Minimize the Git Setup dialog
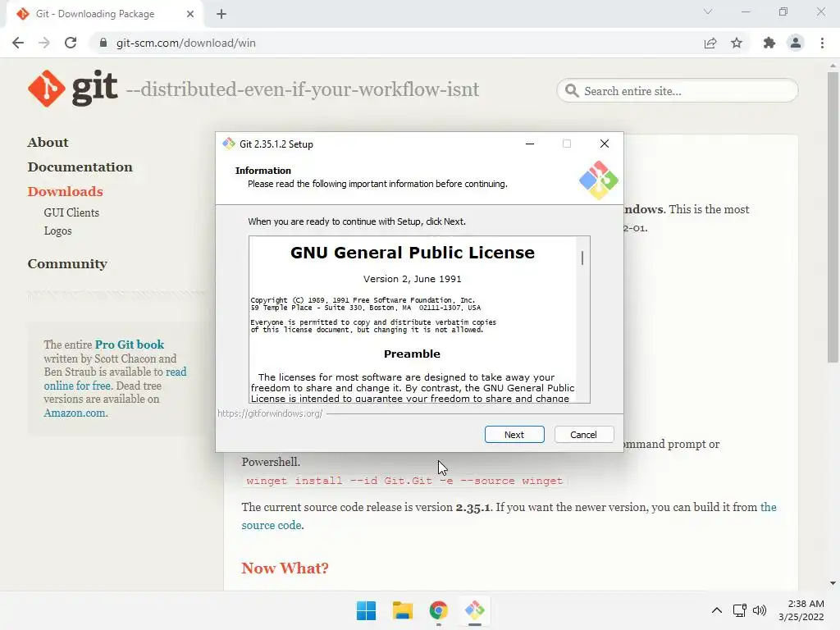The image size is (840, 630). tap(530, 144)
